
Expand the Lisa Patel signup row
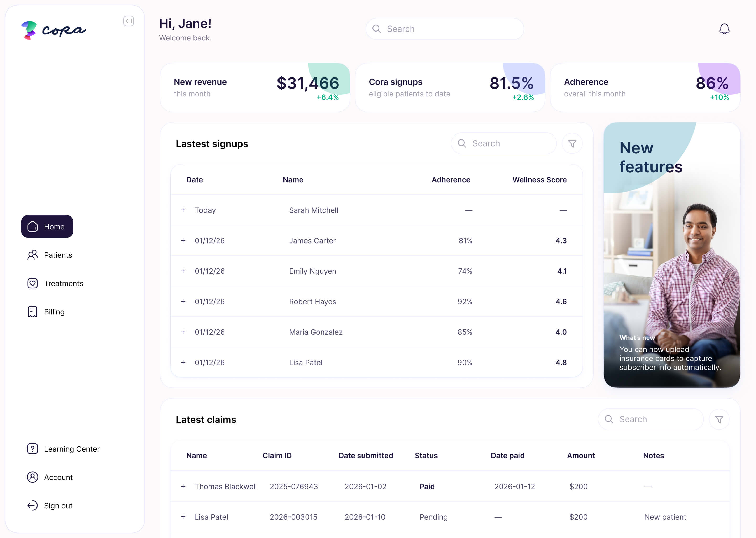pyautogui.click(x=183, y=362)
